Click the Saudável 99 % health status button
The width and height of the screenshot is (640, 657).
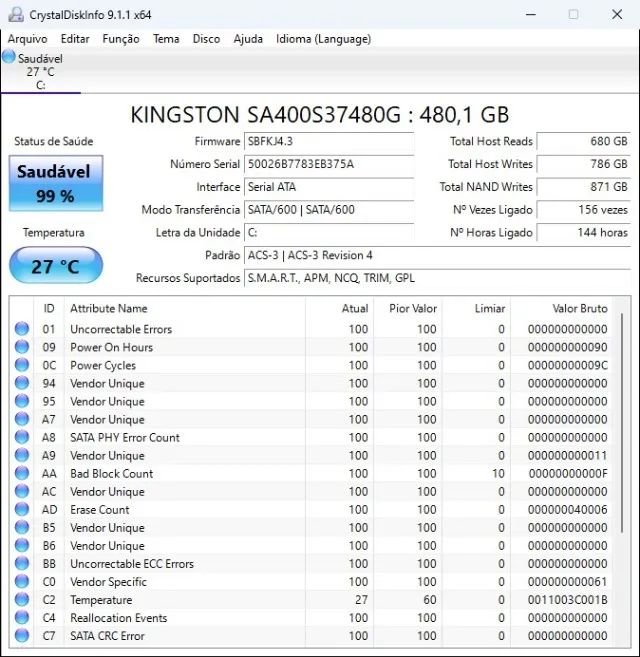56,183
